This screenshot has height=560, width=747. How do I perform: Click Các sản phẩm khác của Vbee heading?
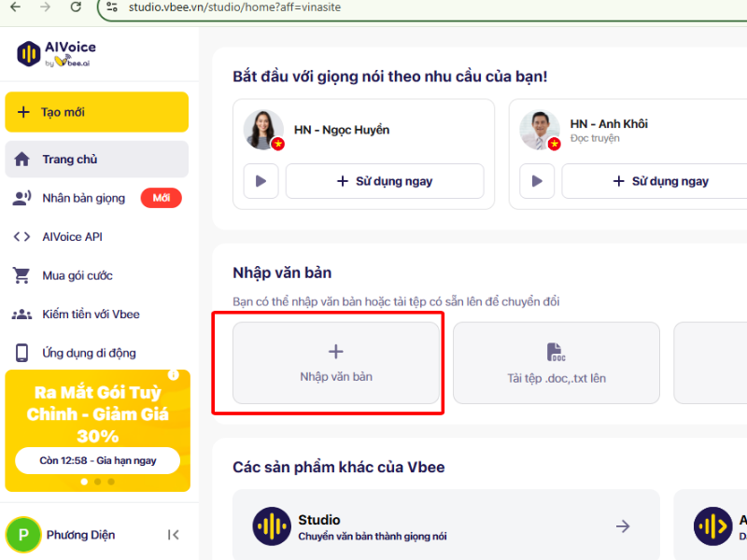coord(339,468)
